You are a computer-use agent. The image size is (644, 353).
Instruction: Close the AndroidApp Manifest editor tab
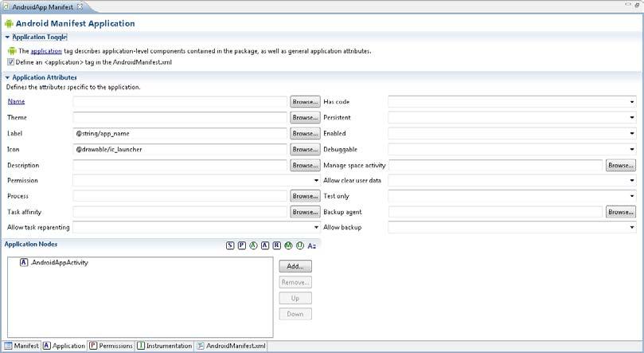80,6
